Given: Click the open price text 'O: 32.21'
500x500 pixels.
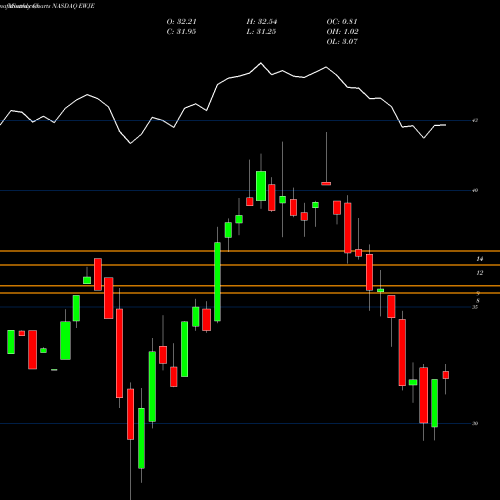Looking at the screenshot, I should (181, 22).
